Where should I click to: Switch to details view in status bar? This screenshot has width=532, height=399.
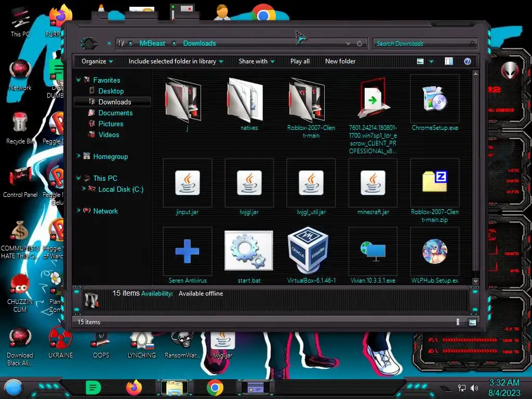(458, 322)
